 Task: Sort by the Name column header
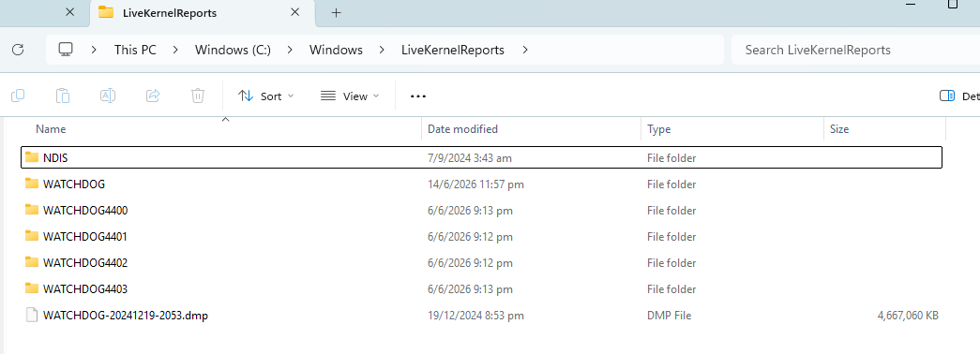pos(51,129)
